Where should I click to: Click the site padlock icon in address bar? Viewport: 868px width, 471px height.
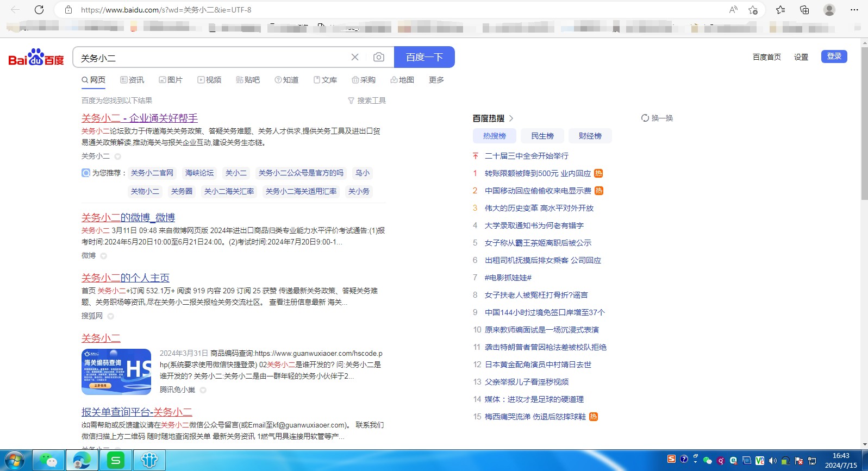click(x=68, y=10)
